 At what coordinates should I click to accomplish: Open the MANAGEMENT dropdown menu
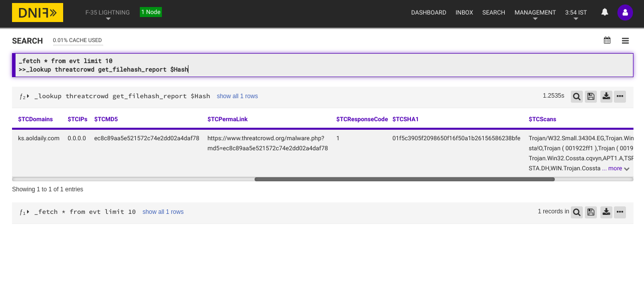click(535, 15)
